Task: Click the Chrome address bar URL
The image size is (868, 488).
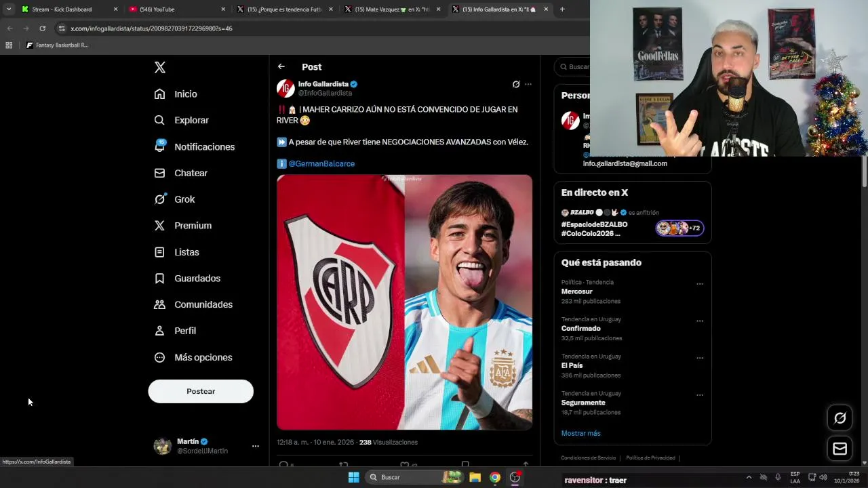Action: [151, 28]
